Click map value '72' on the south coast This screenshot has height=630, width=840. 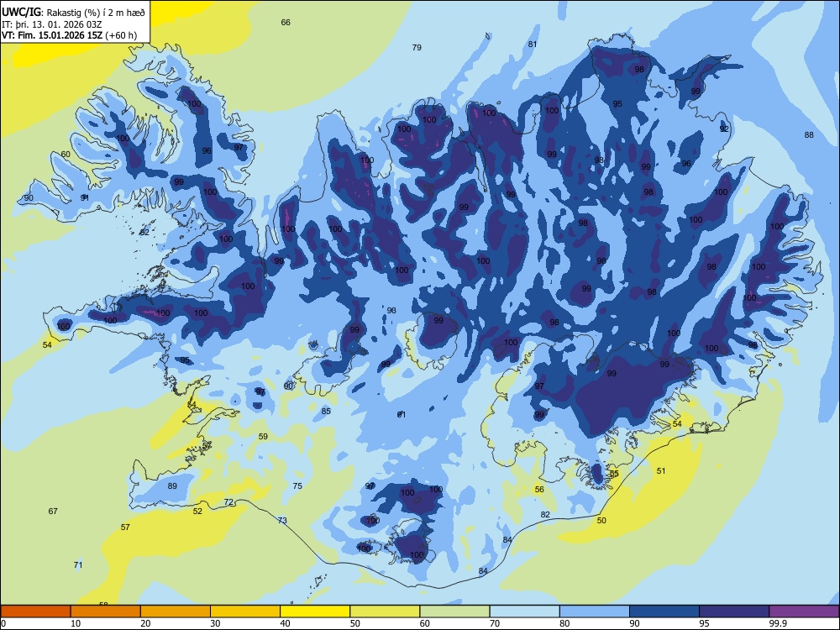pyautogui.click(x=228, y=502)
